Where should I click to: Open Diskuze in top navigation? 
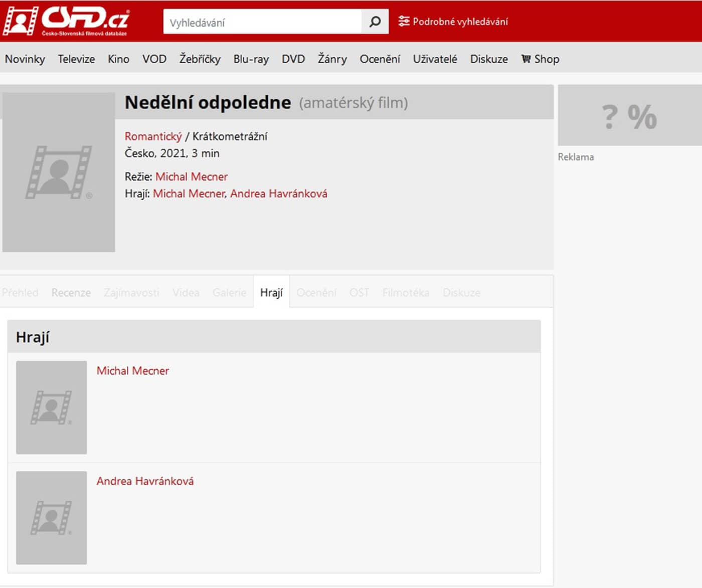coord(489,59)
